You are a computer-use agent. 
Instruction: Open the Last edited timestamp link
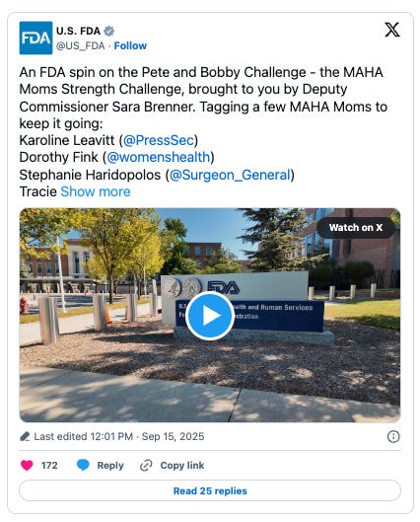point(119,436)
